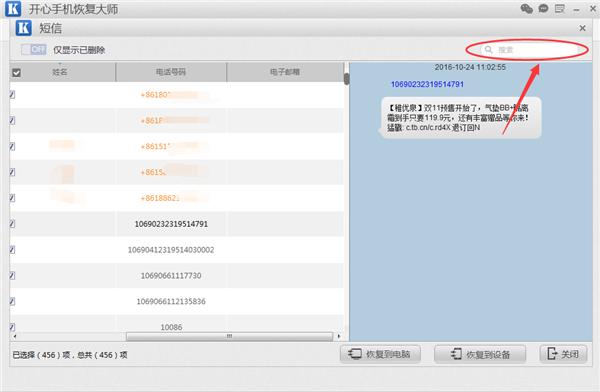
Task: Click sender number link 10690232319514791 in preview
Action: (427, 84)
